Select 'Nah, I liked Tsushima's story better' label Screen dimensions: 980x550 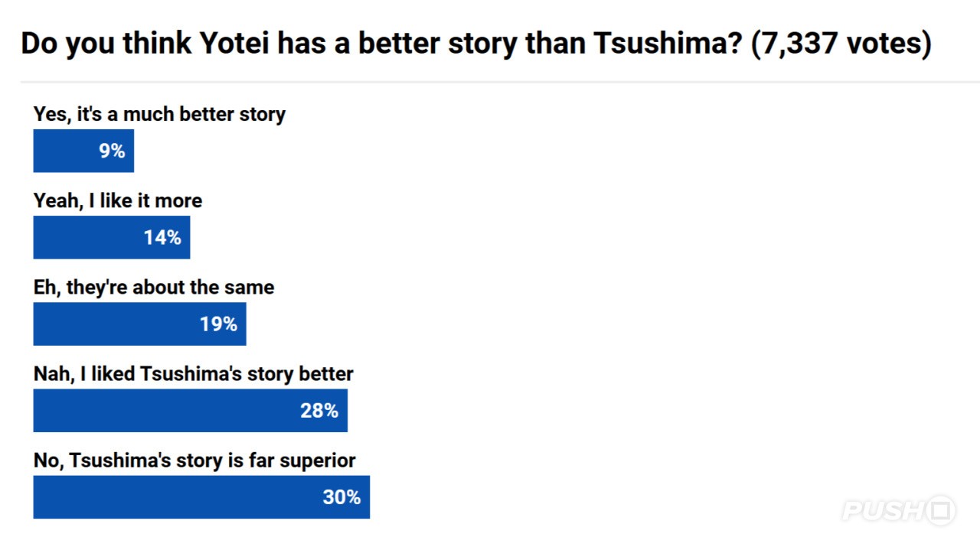pos(194,373)
